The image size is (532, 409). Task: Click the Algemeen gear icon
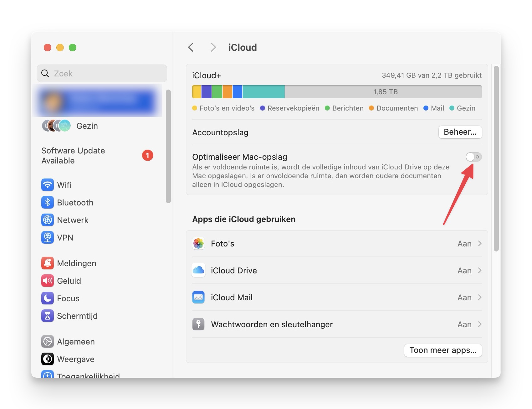pyautogui.click(x=48, y=341)
